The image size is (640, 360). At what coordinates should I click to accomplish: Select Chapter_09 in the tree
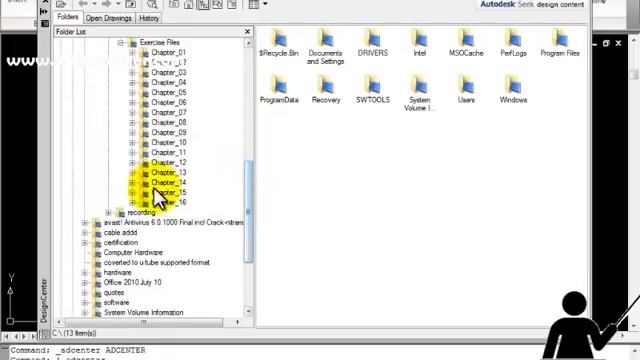(x=169, y=132)
